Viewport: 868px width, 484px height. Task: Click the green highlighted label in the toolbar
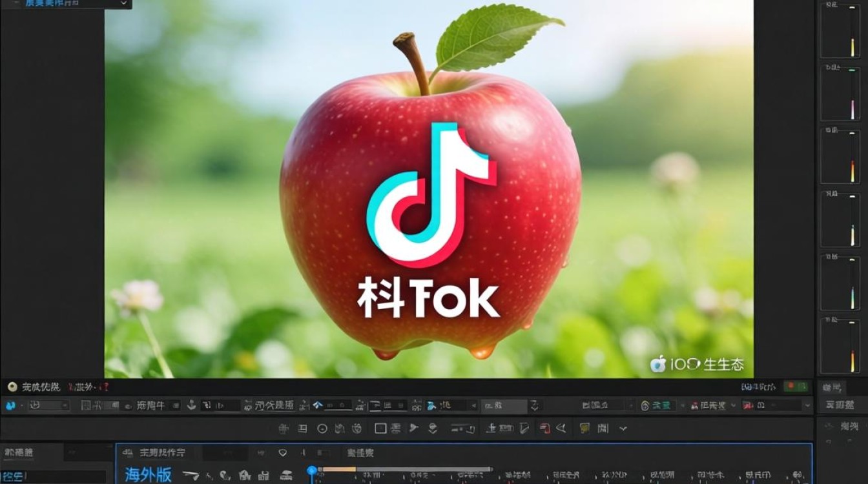pyautogui.click(x=662, y=405)
